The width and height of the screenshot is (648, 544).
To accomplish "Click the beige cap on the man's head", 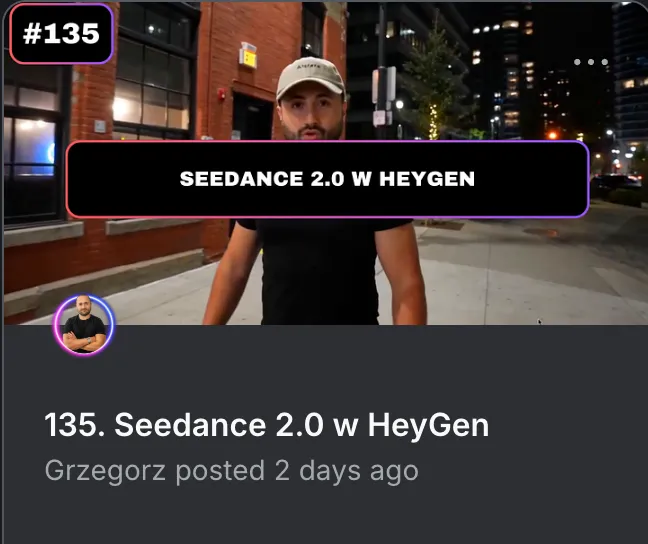I will tap(310, 77).
